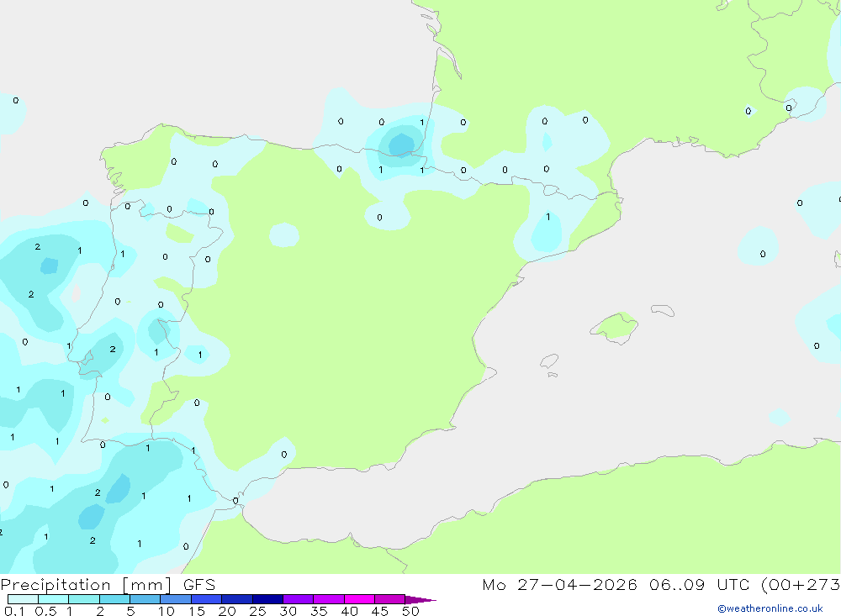Click the legend scale value '25'
Viewport: 841px width, 616px height.
tap(258, 611)
